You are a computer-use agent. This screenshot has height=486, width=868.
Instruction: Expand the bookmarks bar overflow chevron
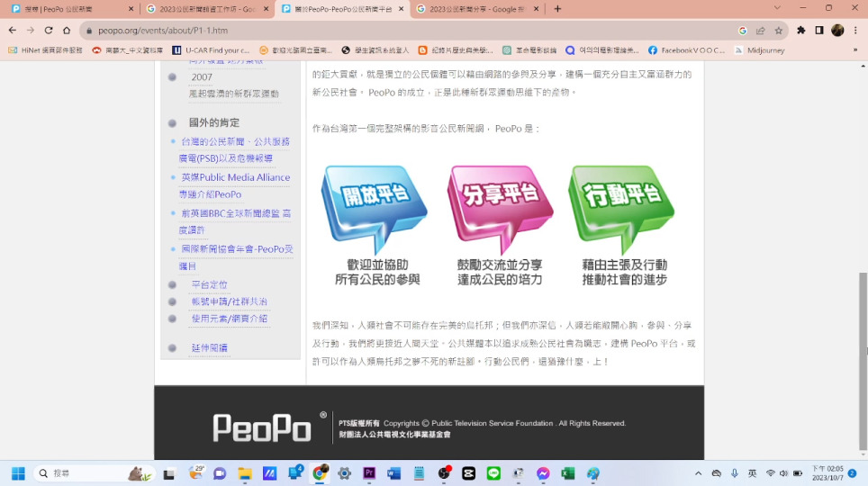click(x=857, y=50)
